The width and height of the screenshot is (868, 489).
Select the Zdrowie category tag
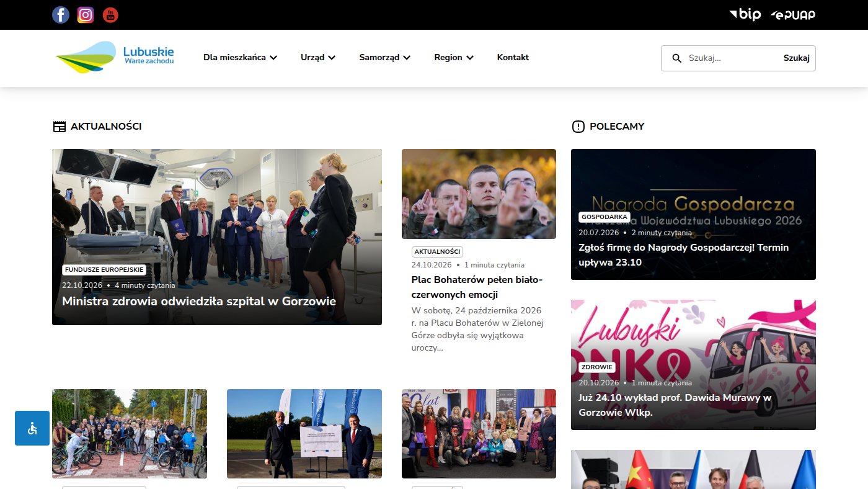pyautogui.click(x=597, y=367)
